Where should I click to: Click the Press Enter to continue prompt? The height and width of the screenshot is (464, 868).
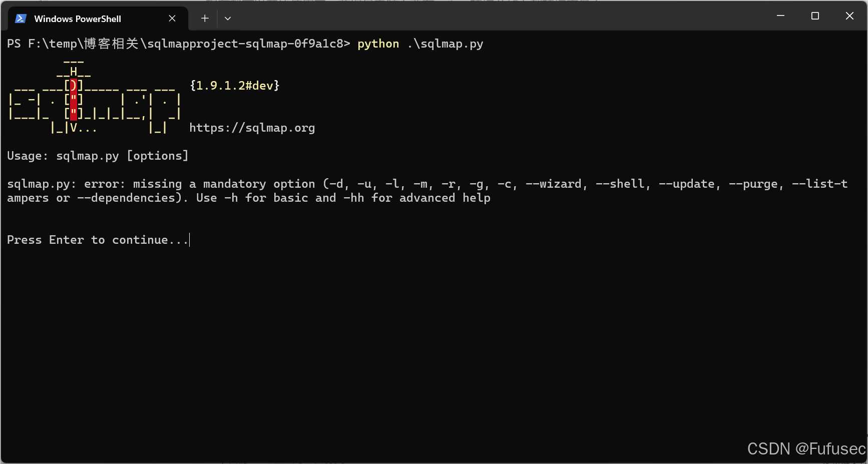[x=97, y=240]
